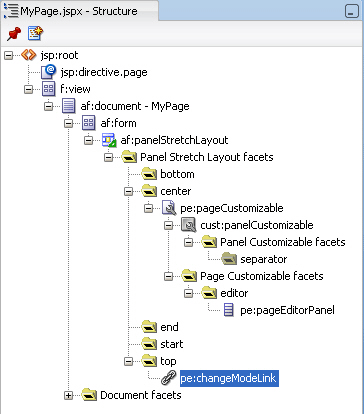The image size is (364, 414).
Task: Click the Document facets folder icon
Action: click(x=89, y=395)
